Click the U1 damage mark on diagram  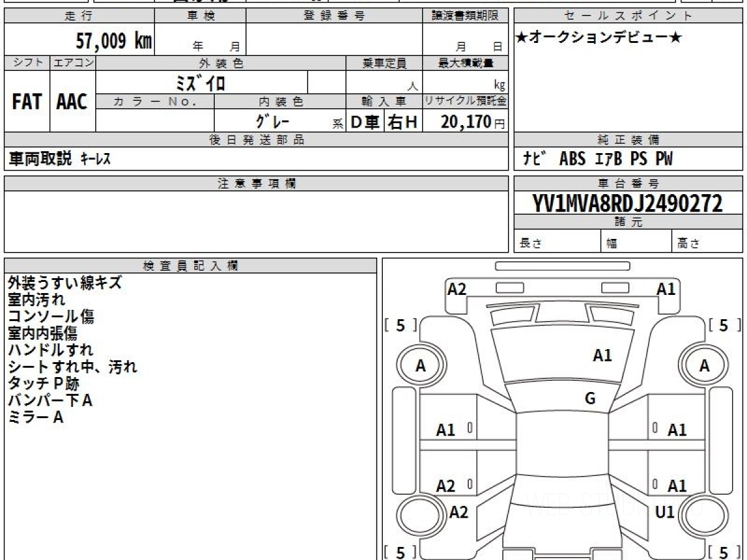click(665, 513)
